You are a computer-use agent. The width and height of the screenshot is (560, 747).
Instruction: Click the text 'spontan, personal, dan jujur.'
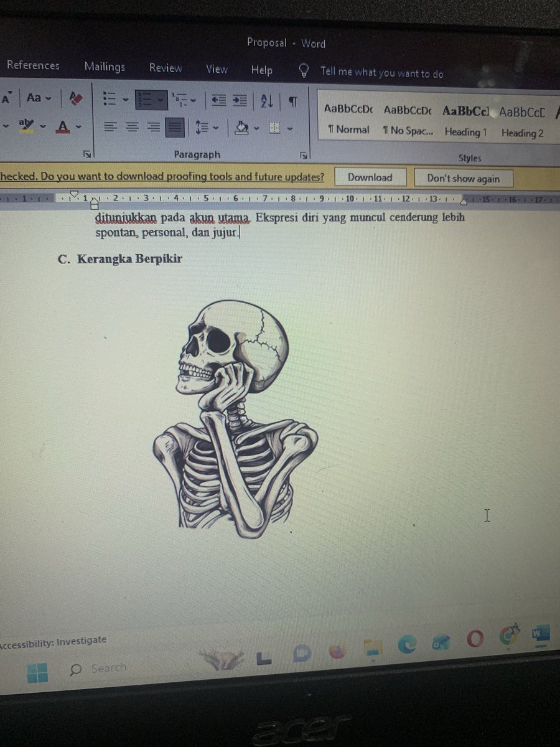coord(167,233)
